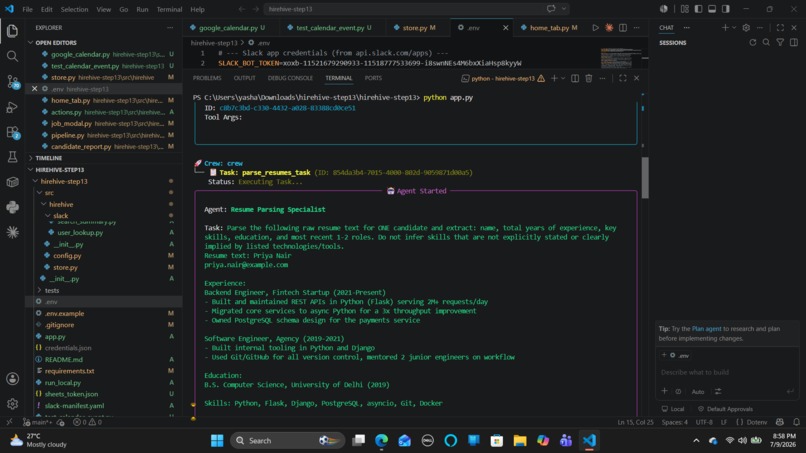Open requirements.txt in the file tree

pyautogui.click(x=69, y=371)
